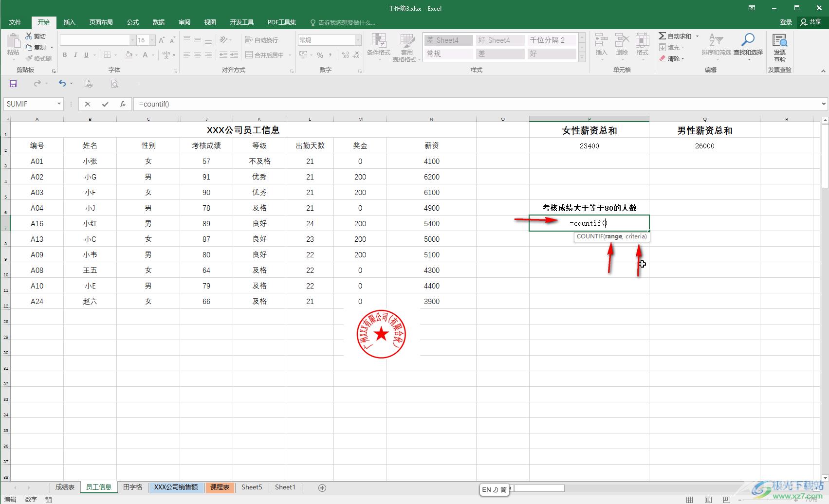Expand the formula bar

point(824,104)
